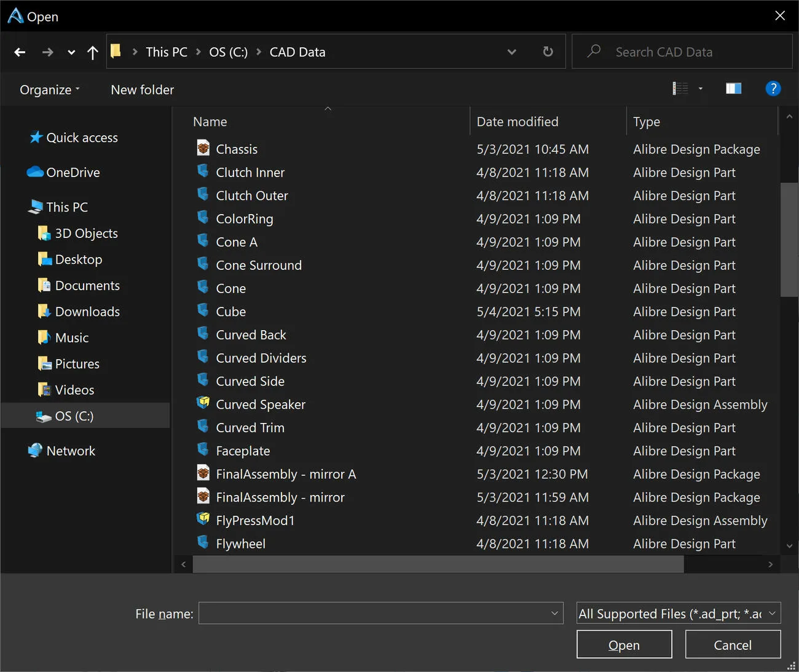This screenshot has height=672, width=799.
Task: Click the Search CAD Data box
Action: [682, 52]
